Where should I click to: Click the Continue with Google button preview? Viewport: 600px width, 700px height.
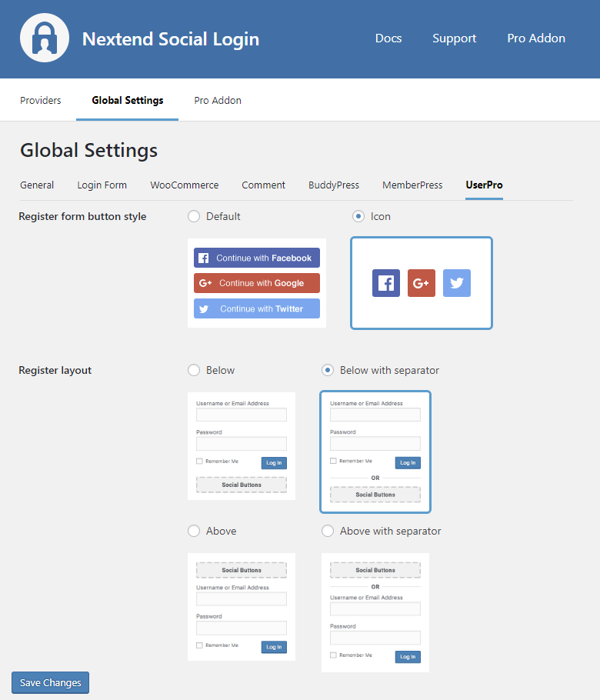[x=257, y=283]
